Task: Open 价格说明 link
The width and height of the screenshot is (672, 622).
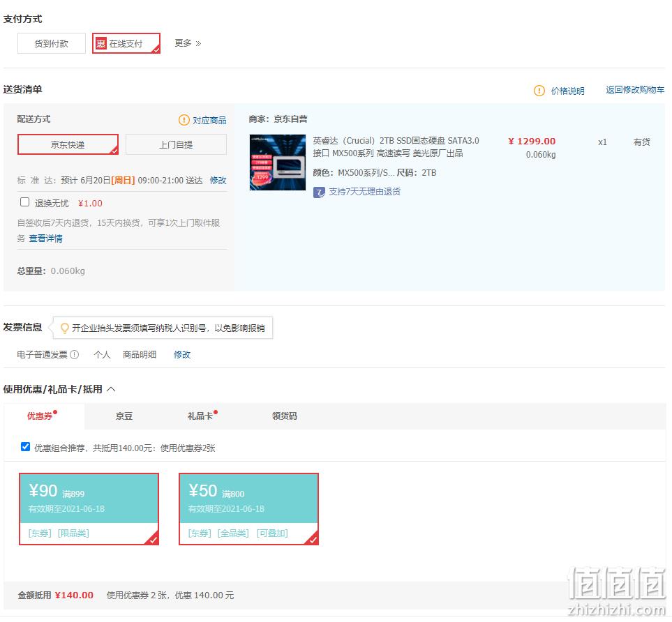Action: coord(567,91)
